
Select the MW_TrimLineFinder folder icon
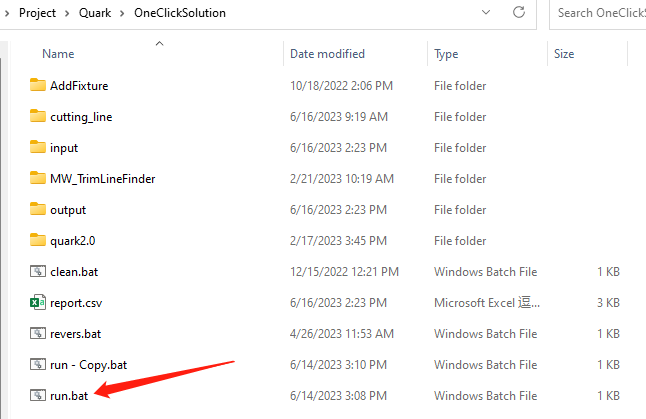click(38, 179)
